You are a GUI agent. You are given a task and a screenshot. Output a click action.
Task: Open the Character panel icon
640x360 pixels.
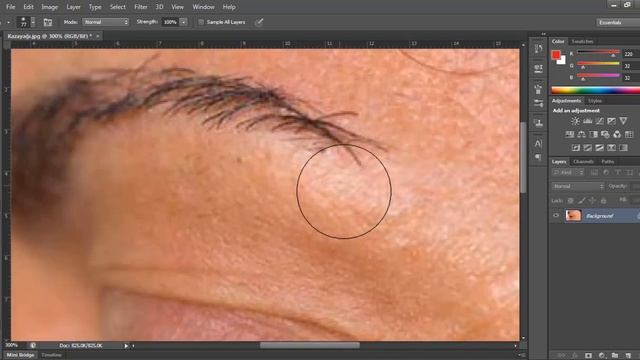pos(538,143)
